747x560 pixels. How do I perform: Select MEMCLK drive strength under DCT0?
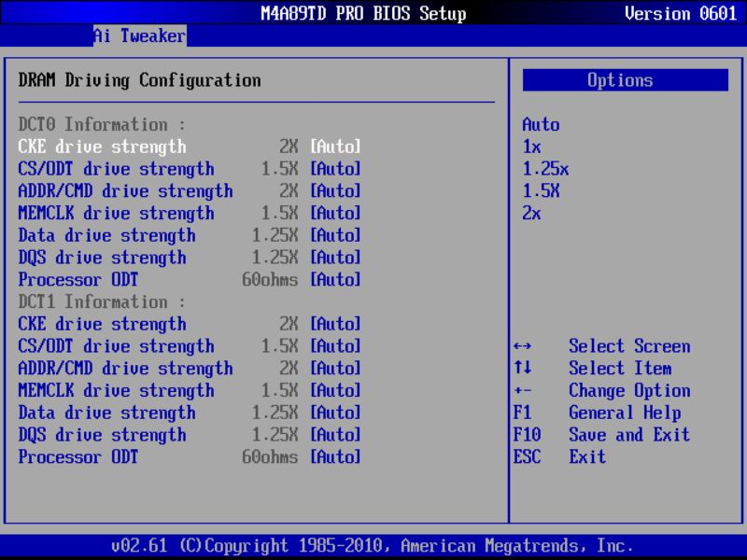120,214
